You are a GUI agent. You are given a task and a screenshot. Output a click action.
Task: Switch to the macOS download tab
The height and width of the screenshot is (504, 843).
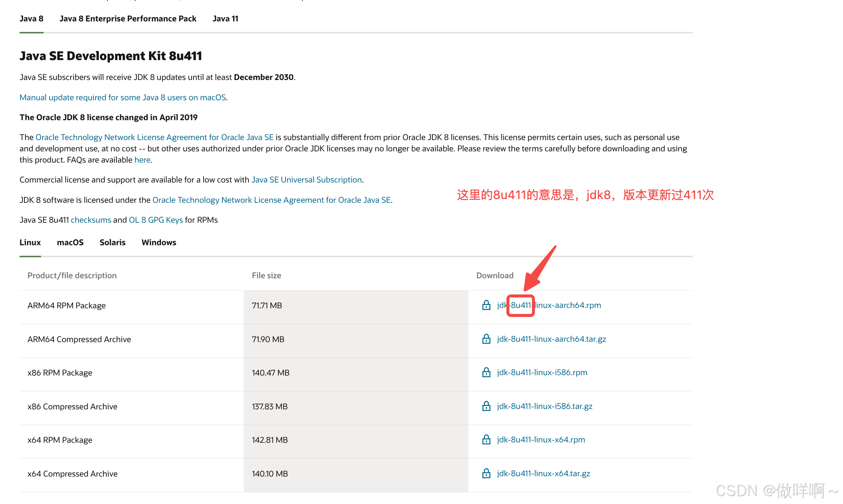[70, 242]
